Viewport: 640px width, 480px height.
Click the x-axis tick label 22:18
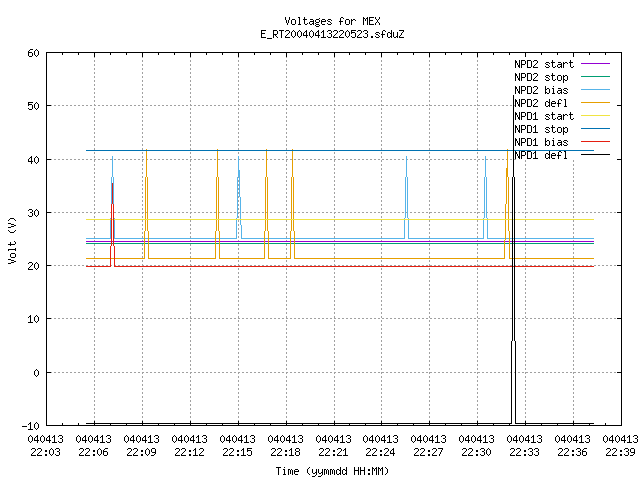(x=285, y=452)
